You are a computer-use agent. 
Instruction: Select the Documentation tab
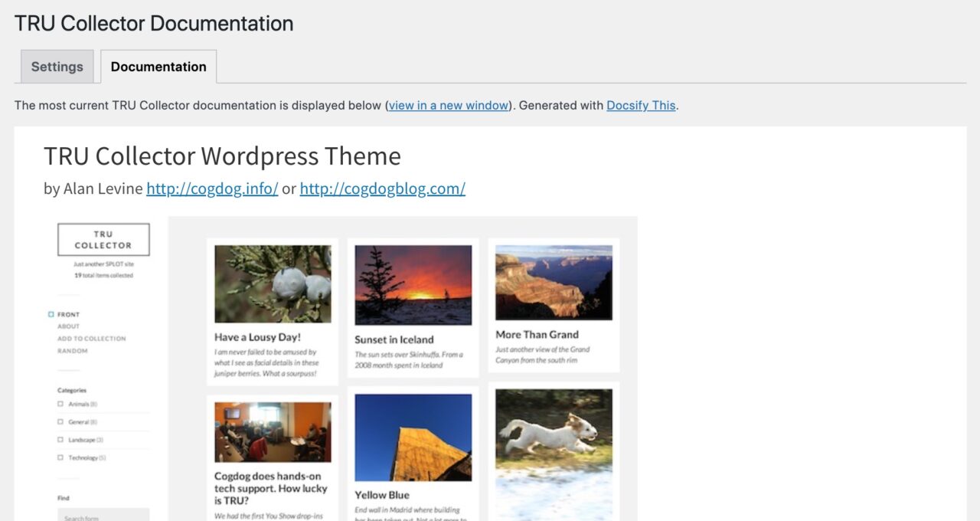158,67
